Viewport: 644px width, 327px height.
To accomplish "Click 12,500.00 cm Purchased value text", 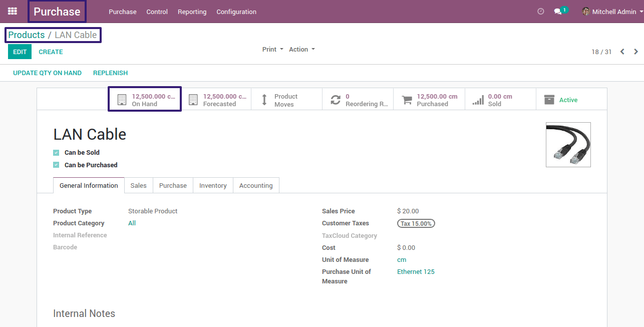I will (x=437, y=96).
